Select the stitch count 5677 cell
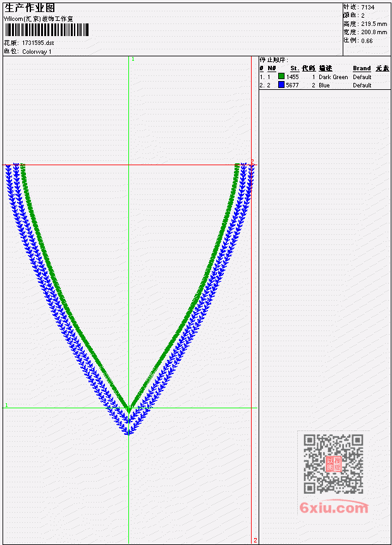Image resolution: width=392 pixels, height=545 pixels. coord(292,85)
